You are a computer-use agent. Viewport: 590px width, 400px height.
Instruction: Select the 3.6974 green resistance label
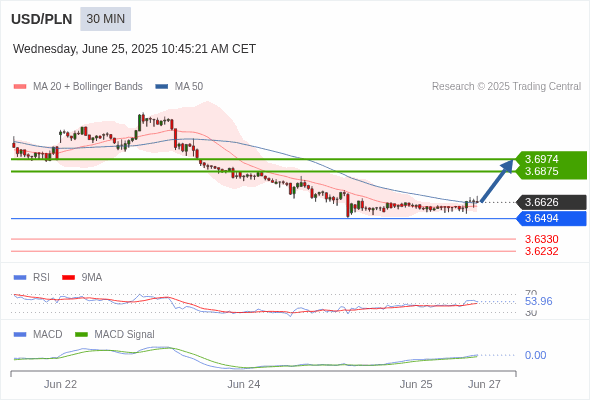click(x=542, y=159)
